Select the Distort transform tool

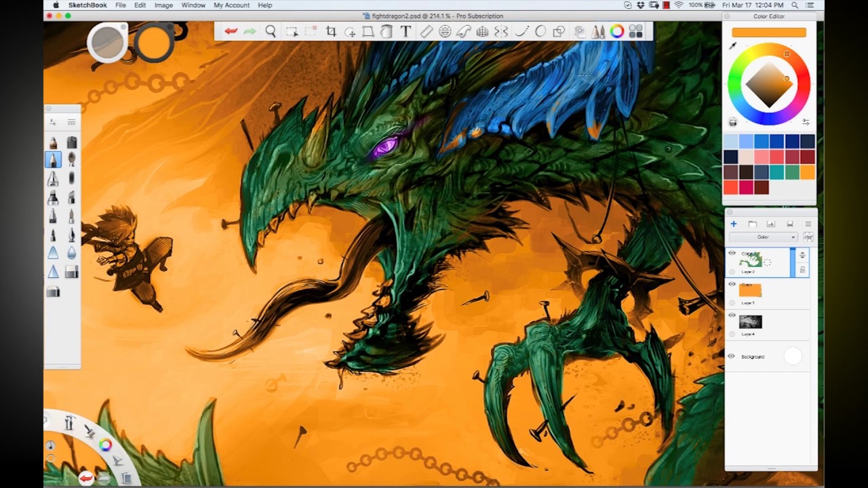click(368, 31)
